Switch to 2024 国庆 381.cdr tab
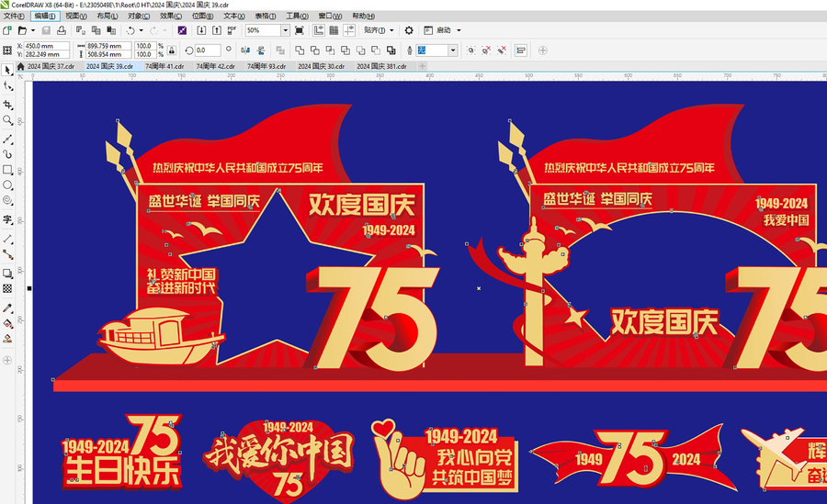 tap(381, 66)
